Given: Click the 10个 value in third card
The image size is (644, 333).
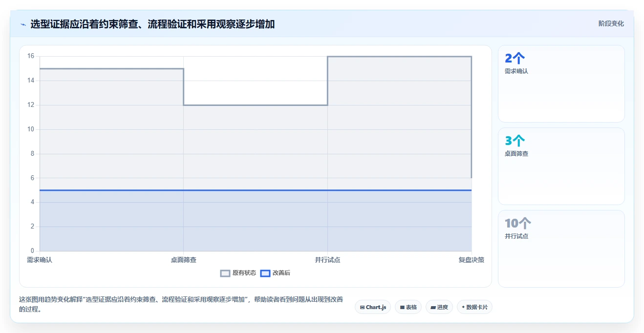Looking at the screenshot, I should (517, 224).
